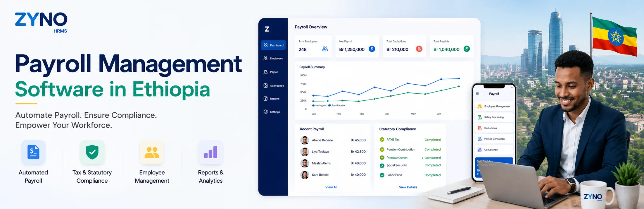Click the phone's hamburger menu icon
Viewport: 644px width, 209px height.
477,94
